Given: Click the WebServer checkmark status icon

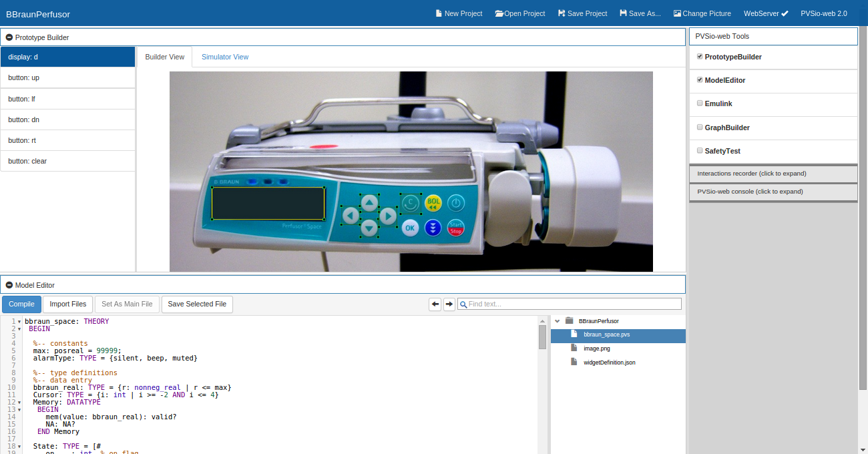Looking at the screenshot, I should point(785,13).
